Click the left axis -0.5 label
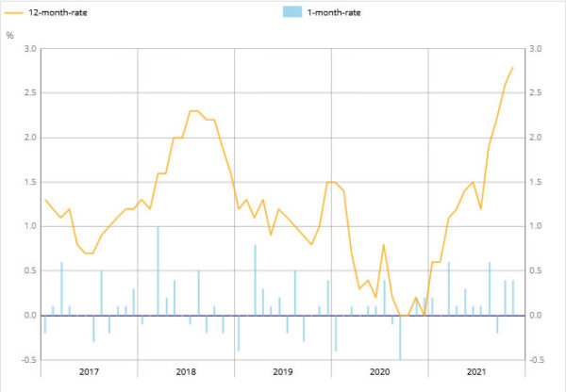This screenshot has height=392, width=566. 29,360
